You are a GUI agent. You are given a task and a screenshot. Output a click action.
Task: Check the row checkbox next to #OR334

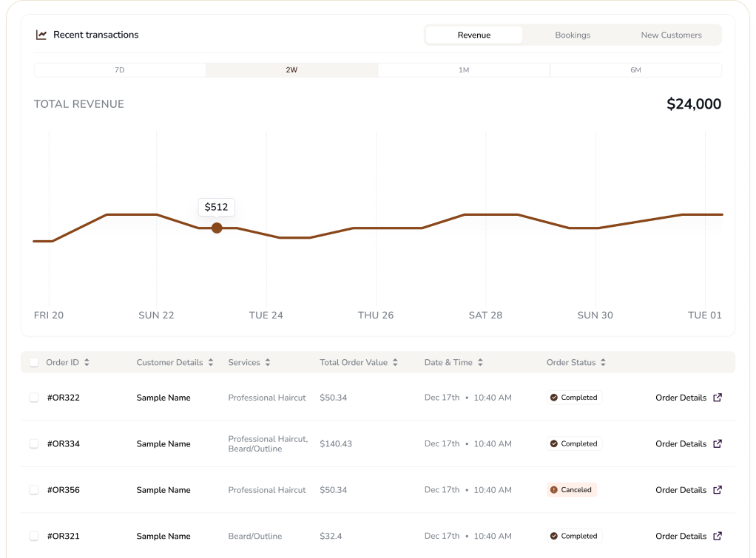click(34, 443)
